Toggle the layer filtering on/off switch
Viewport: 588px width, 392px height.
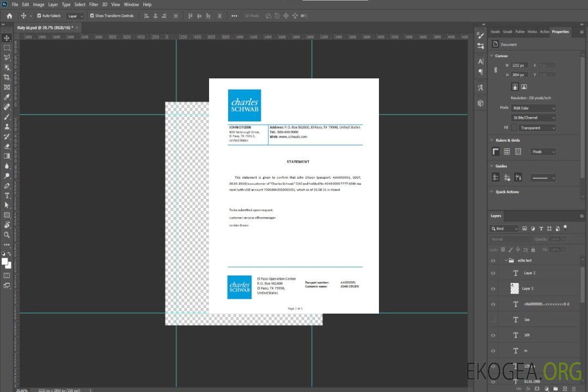coord(565,228)
